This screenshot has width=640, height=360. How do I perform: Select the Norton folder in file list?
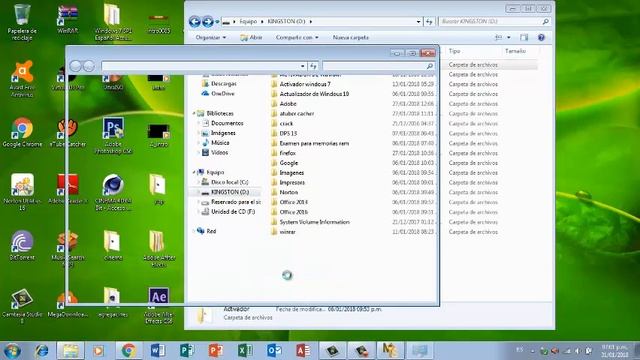(285, 192)
